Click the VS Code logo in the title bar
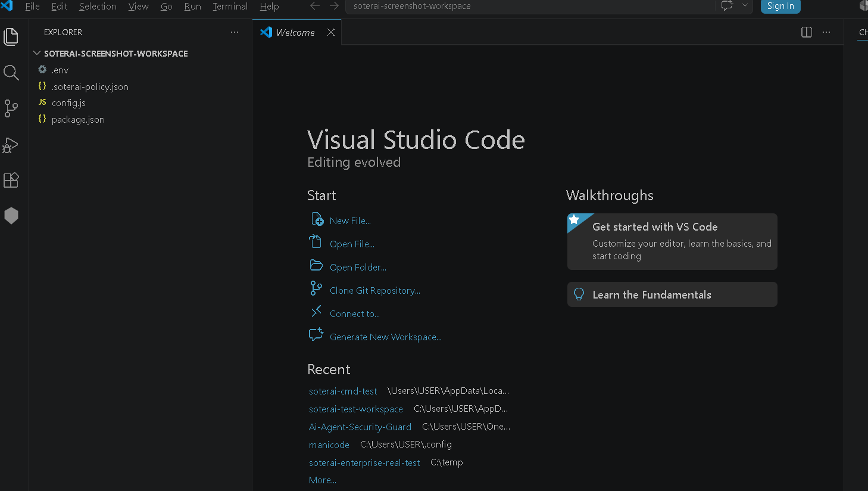This screenshot has width=868, height=491. [x=7, y=5]
